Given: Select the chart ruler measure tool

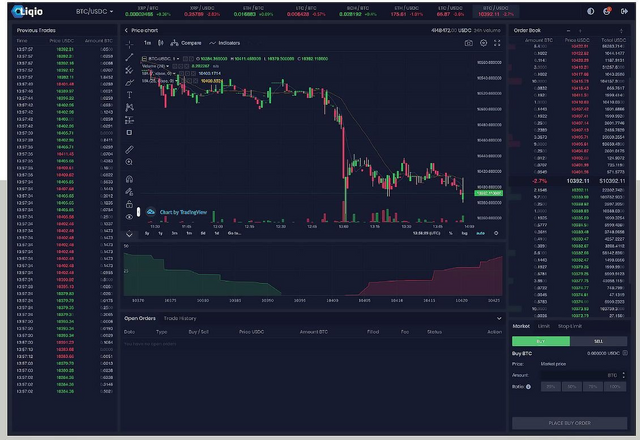Looking at the screenshot, I should pos(129,150).
